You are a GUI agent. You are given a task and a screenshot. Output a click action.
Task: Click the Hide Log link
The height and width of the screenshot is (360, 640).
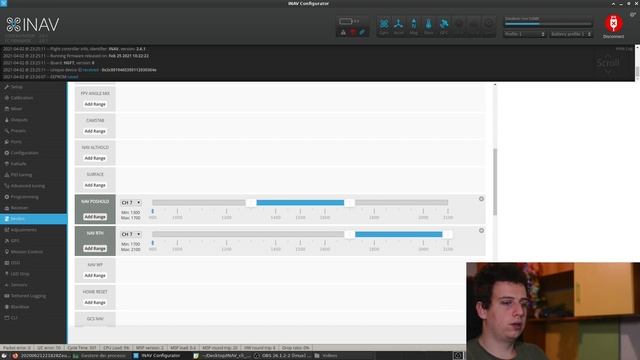point(624,49)
